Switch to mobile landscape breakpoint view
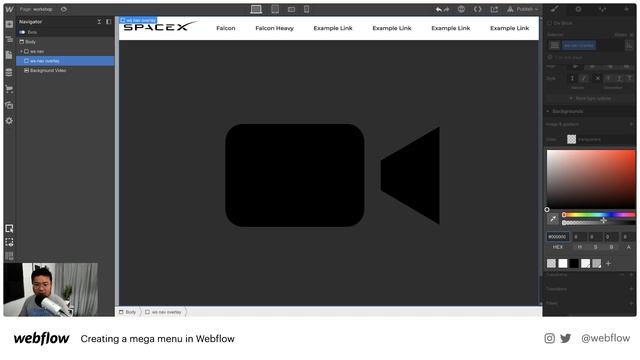This screenshot has height=360, width=640. click(x=291, y=9)
